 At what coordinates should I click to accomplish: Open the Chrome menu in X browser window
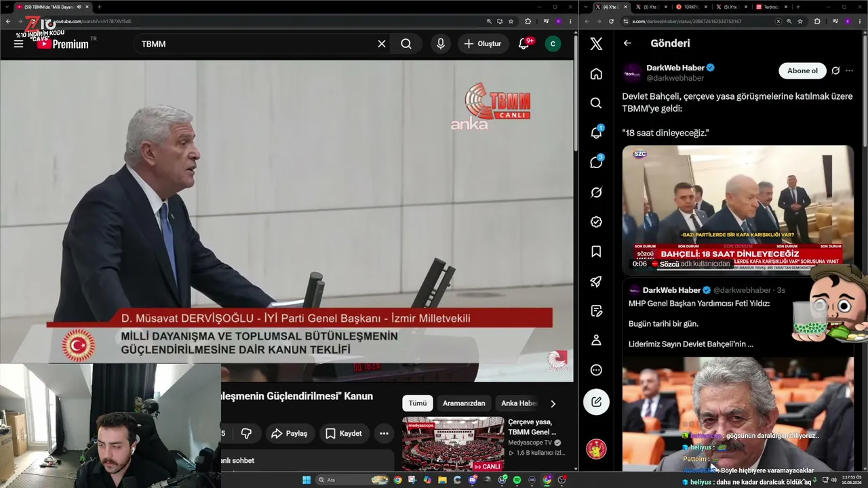(x=860, y=21)
